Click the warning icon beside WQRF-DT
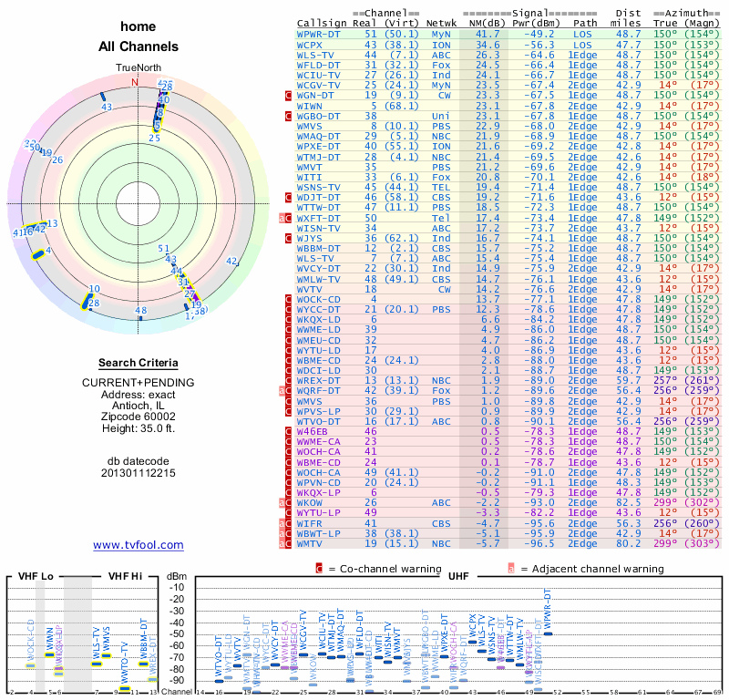Image resolution: width=729 pixels, height=700 pixels. [x=285, y=391]
